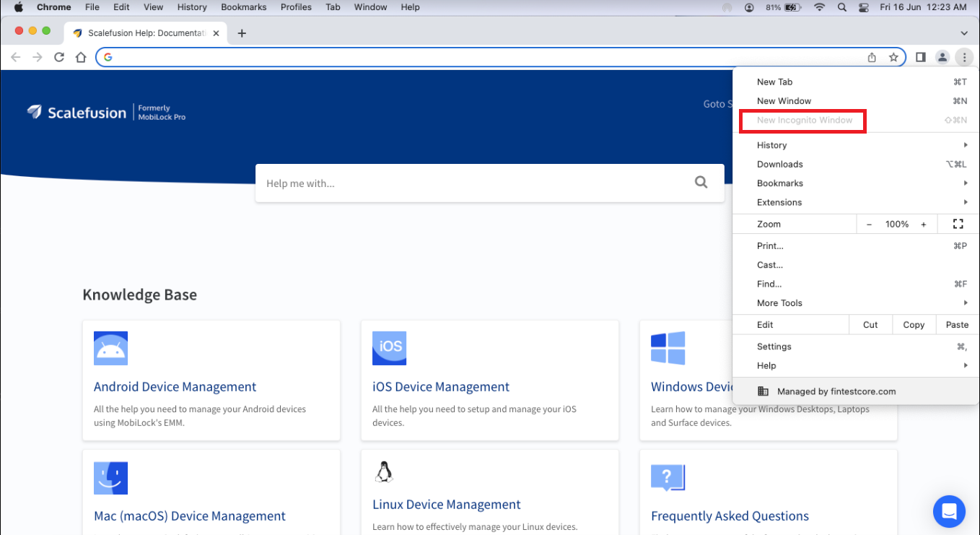This screenshot has height=535, width=980.
Task: Click the three-dot Chrome menu button
Action: click(x=964, y=57)
